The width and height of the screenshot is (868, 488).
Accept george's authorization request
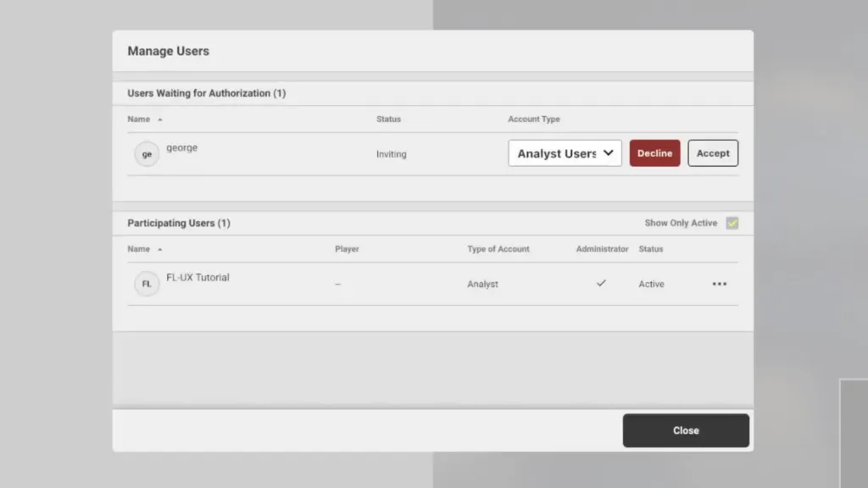pyautogui.click(x=712, y=153)
